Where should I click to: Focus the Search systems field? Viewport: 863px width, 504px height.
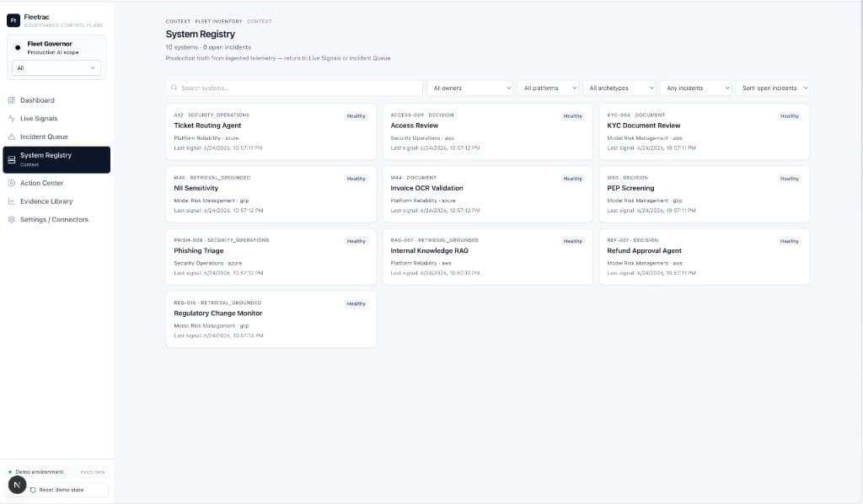(x=294, y=88)
